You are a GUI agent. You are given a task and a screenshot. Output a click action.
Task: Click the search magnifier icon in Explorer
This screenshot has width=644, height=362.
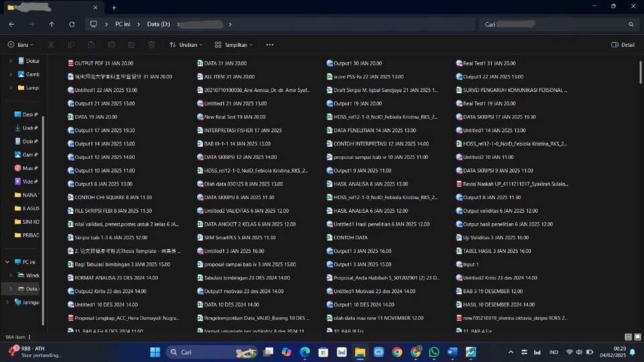pyautogui.click(x=631, y=24)
